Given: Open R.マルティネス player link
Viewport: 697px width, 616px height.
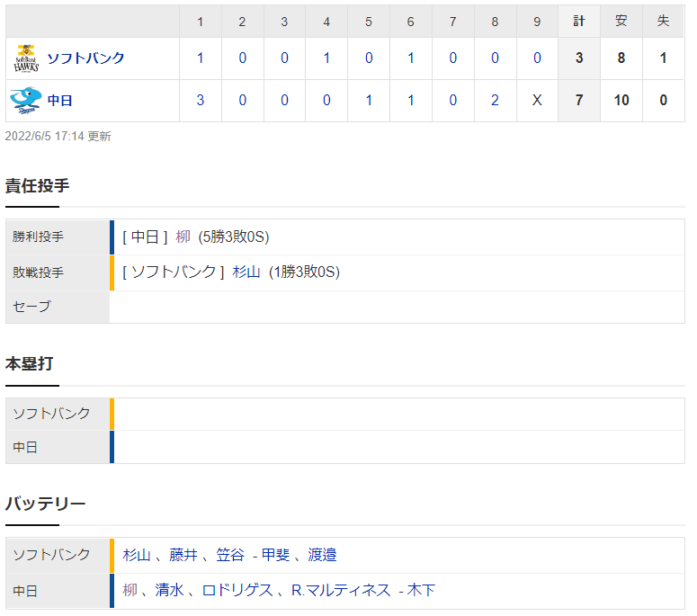Looking at the screenshot, I should point(341,590).
